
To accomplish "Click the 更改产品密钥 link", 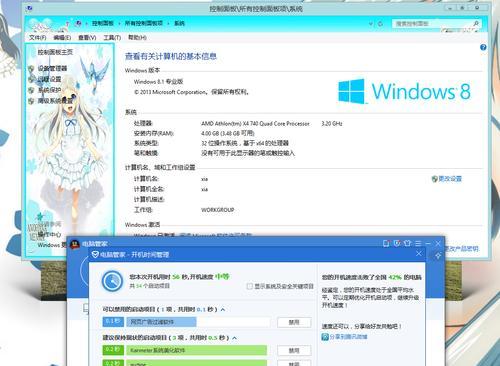I will 462,249.
